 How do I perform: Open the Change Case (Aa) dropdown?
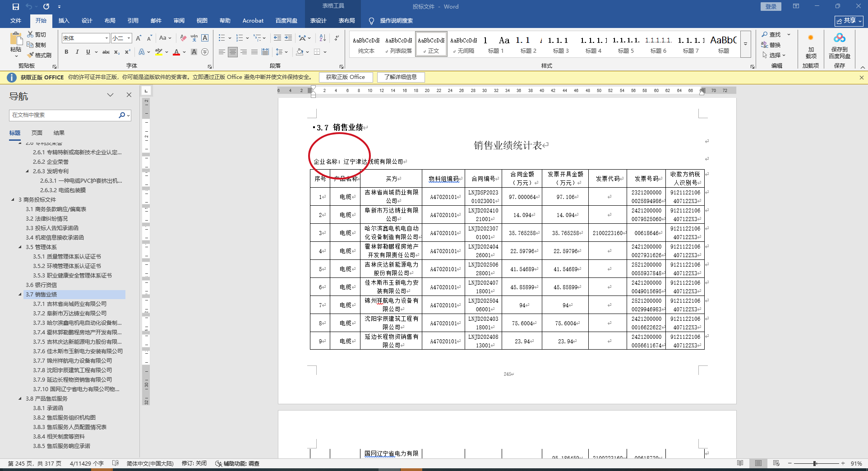pyautogui.click(x=165, y=38)
